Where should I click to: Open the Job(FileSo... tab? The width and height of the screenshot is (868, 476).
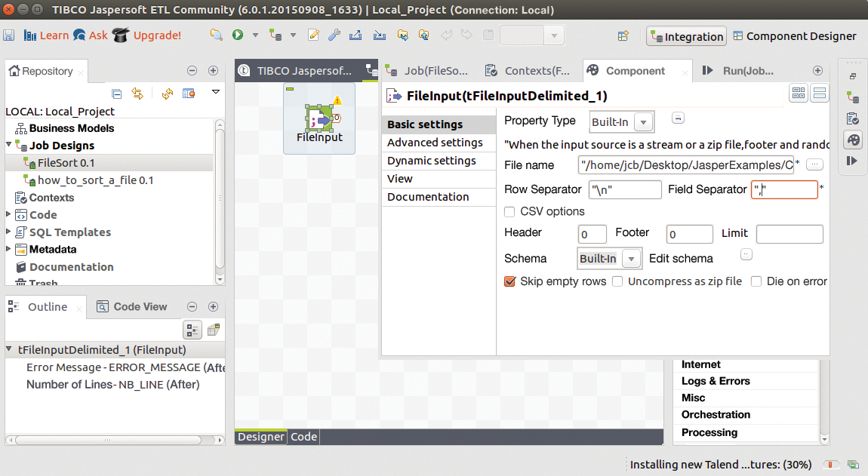428,71
